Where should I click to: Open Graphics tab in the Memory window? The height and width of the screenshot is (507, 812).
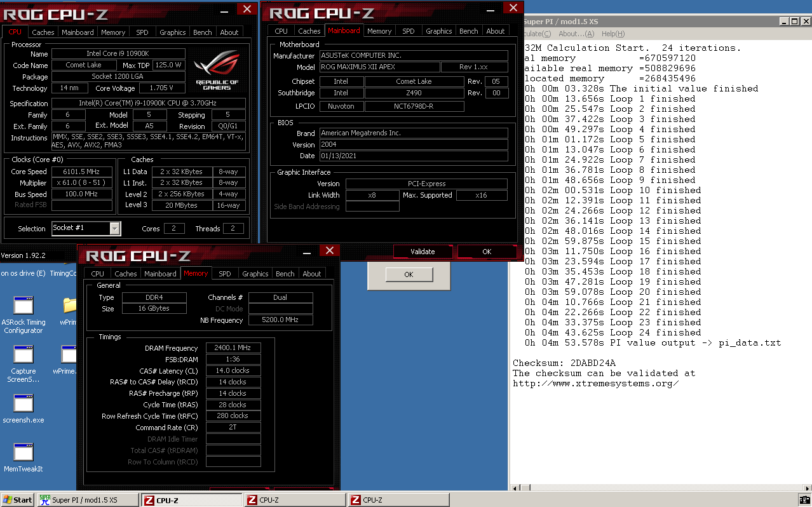click(255, 274)
